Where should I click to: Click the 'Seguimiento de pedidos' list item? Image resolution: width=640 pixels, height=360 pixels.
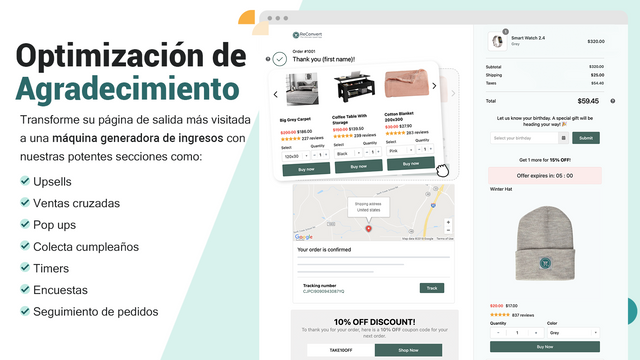[x=96, y=311]
